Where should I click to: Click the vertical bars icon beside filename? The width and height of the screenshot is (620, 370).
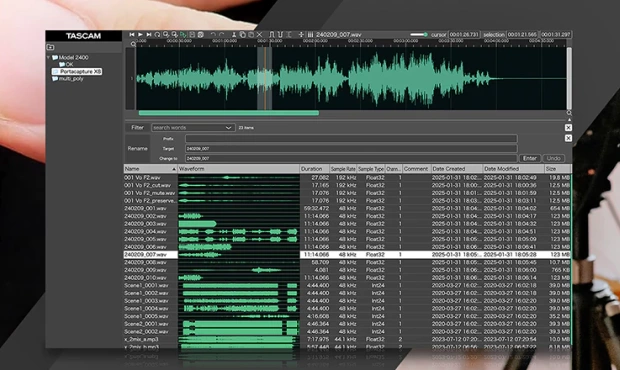click(x=310, y=35)
